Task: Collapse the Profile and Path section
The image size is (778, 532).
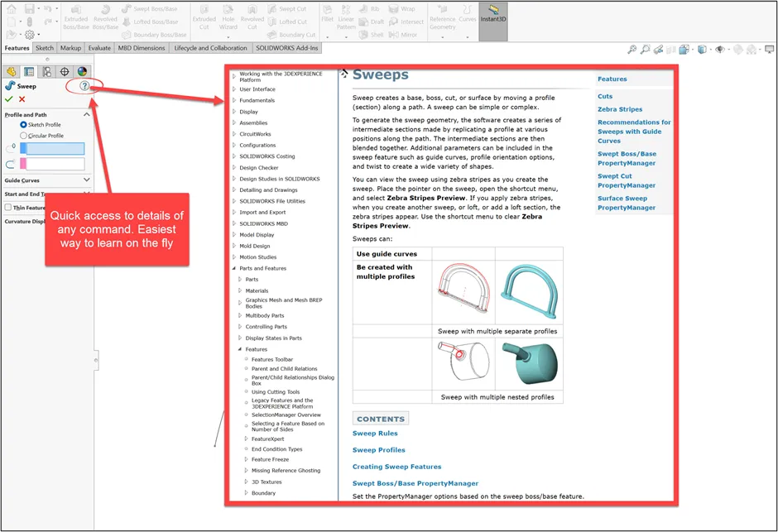Action: point(86,113)
